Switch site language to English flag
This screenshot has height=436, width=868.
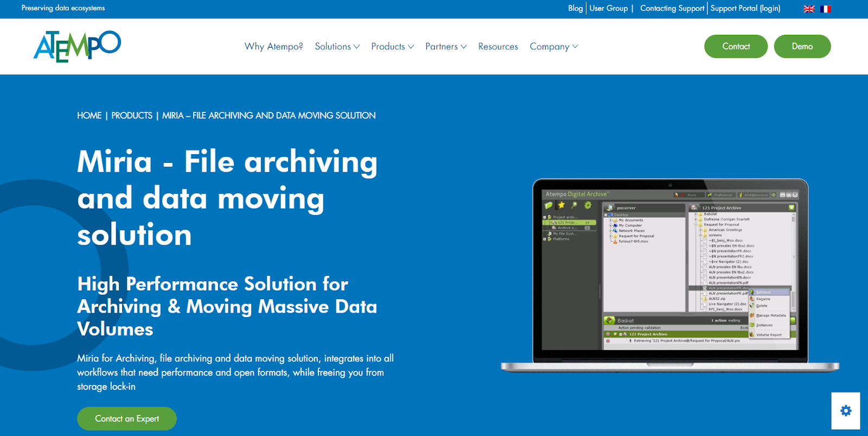tap(809, 9)
